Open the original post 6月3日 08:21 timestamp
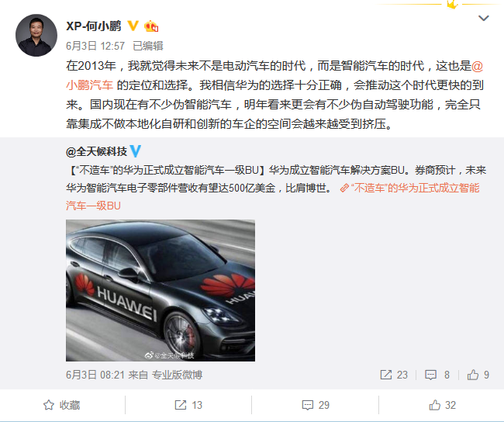The height and width of the screenshot is (422, 504). point(95,375)
